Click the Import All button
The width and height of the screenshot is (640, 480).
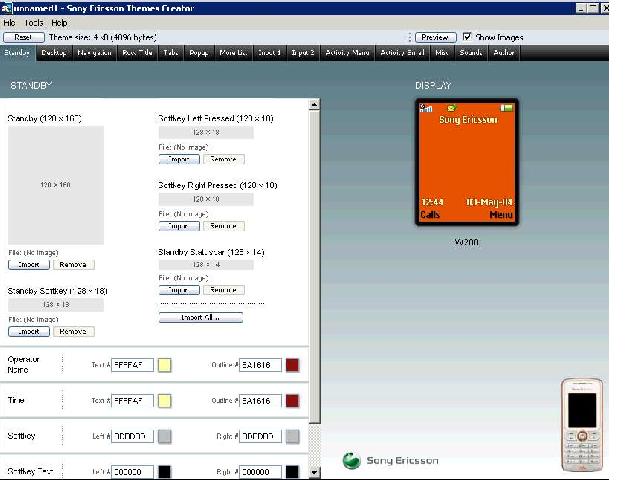pos(200,317)
